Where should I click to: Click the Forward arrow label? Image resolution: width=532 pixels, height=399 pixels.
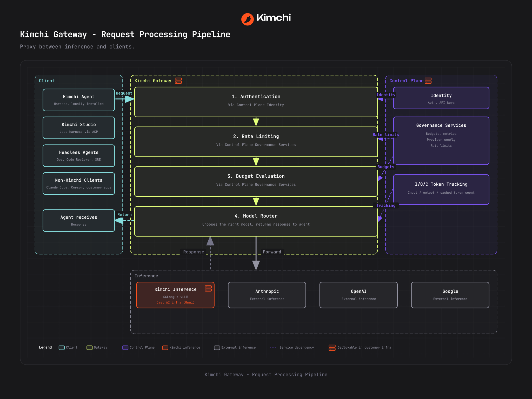(x=272, y=252)
